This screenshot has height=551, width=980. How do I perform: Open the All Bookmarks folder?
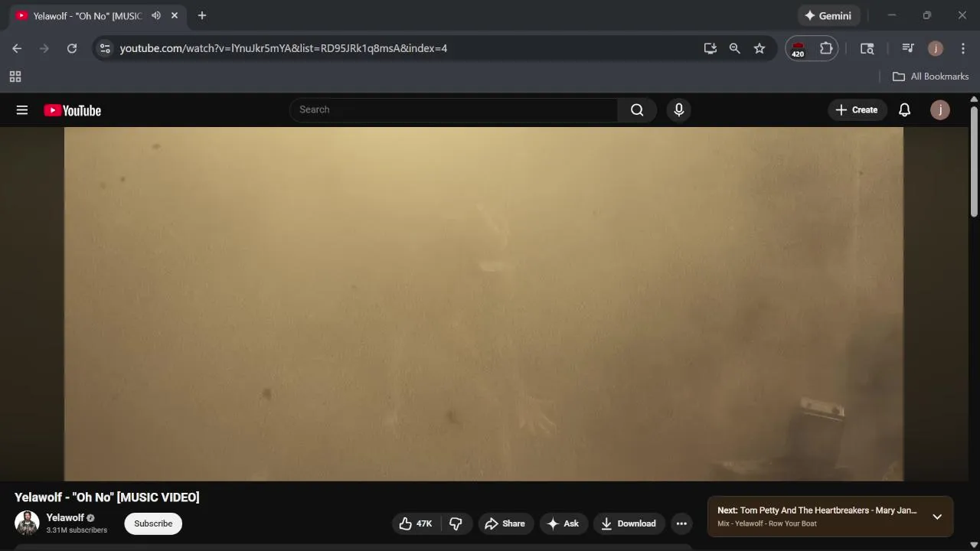pyautogui.click(x=931, y=77)
